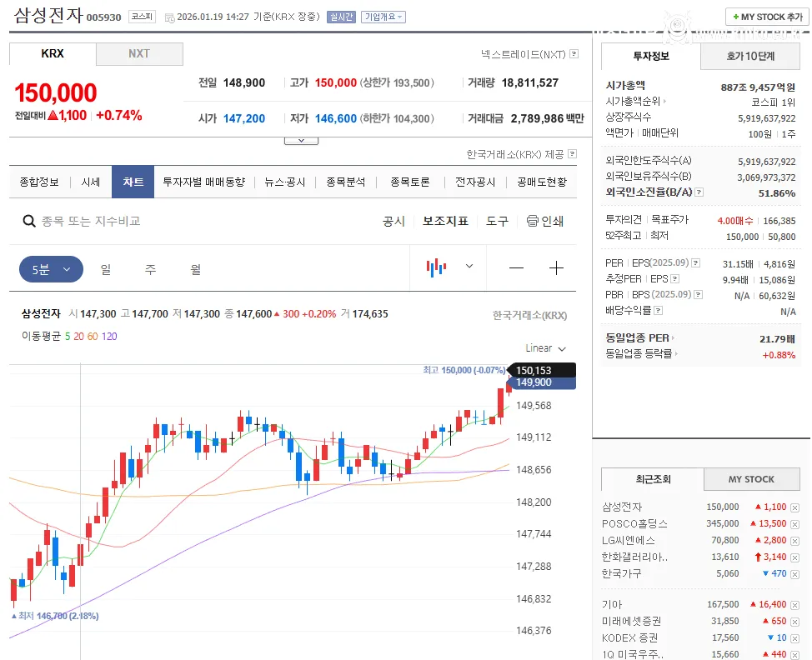This screenshot has width=812, height=660.
Task: Toggle the 60-period moving average line
Action: (x=92, y=336)
